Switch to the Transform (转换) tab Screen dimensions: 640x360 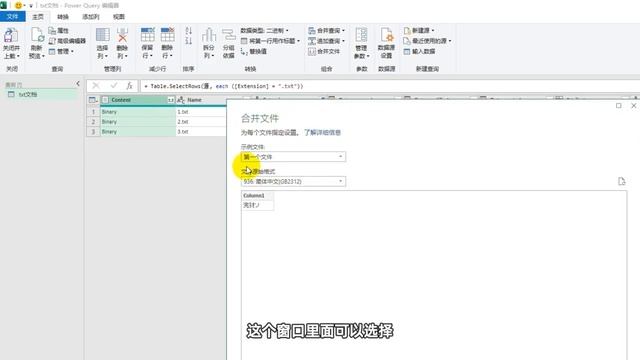point(63,17)
